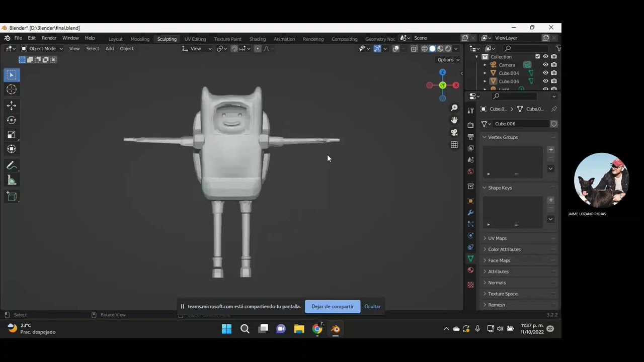
Task: Select the Select Box tool
Action: pyautogui.click(x=12, y=75)
